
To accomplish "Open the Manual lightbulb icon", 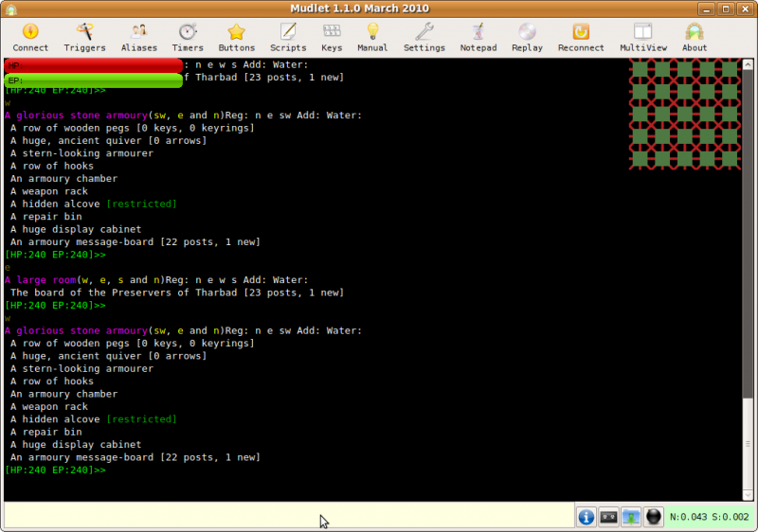I will pos(372,37).
